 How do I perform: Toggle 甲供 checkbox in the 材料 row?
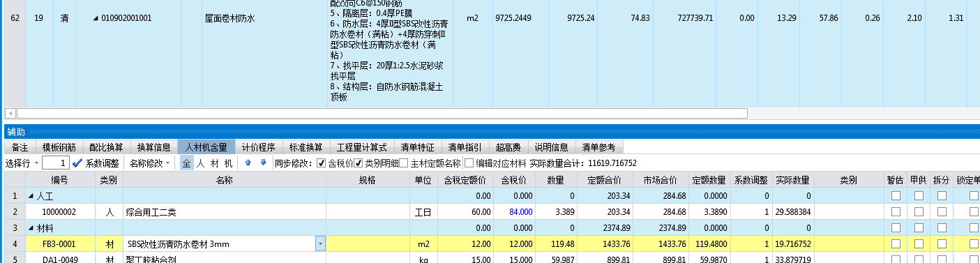[x=919, y=227]
